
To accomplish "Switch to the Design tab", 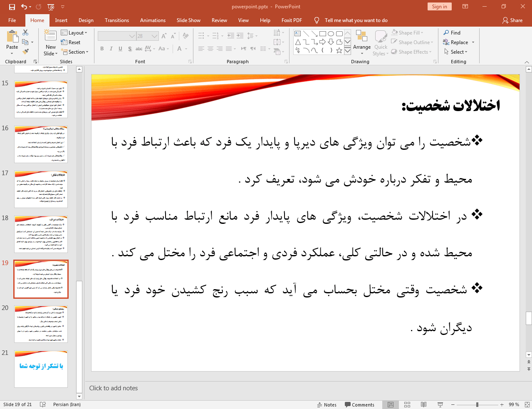I will click(86, 20).
